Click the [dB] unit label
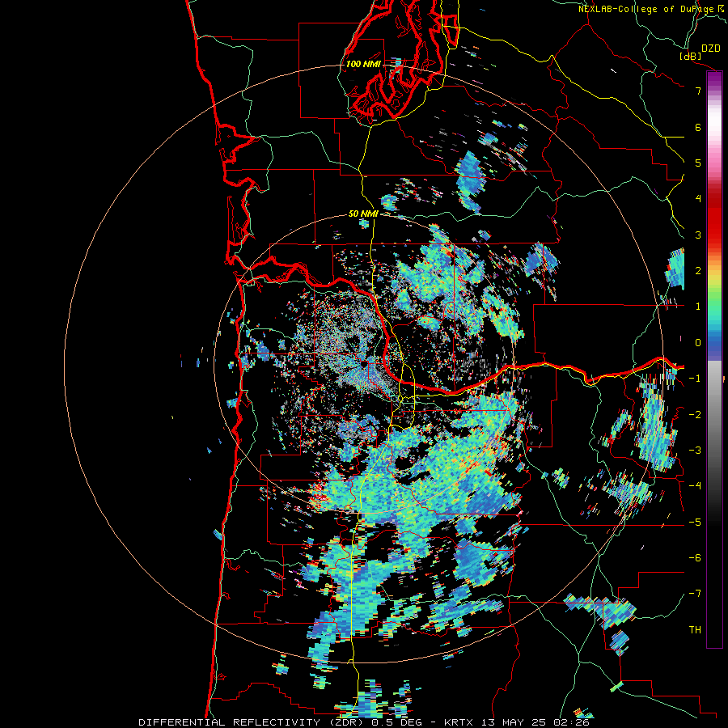The image size is (728, 728). tap(691, 56)
